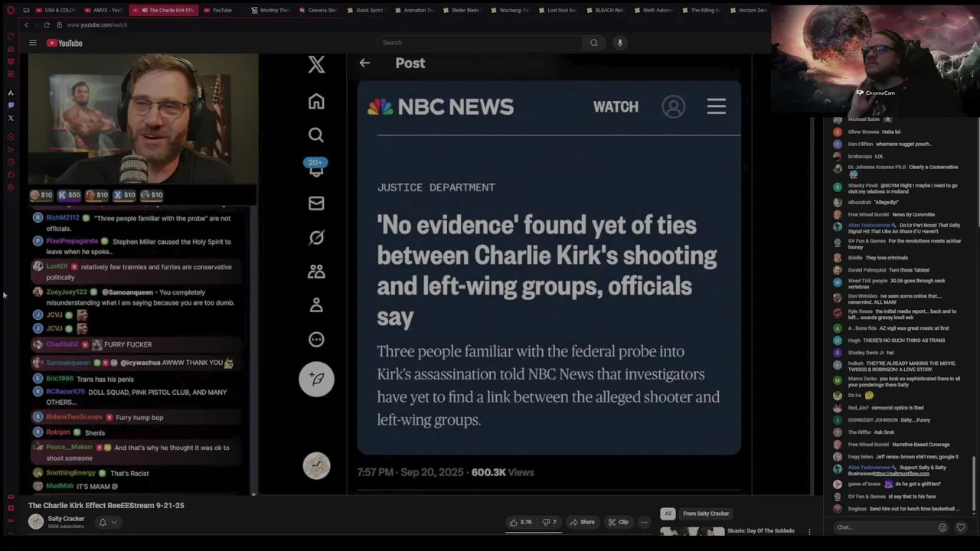Switch to the USA & COLOR tab
Image resolution: width=980 pixels, height=551 pixels.
tap(55, 10)
